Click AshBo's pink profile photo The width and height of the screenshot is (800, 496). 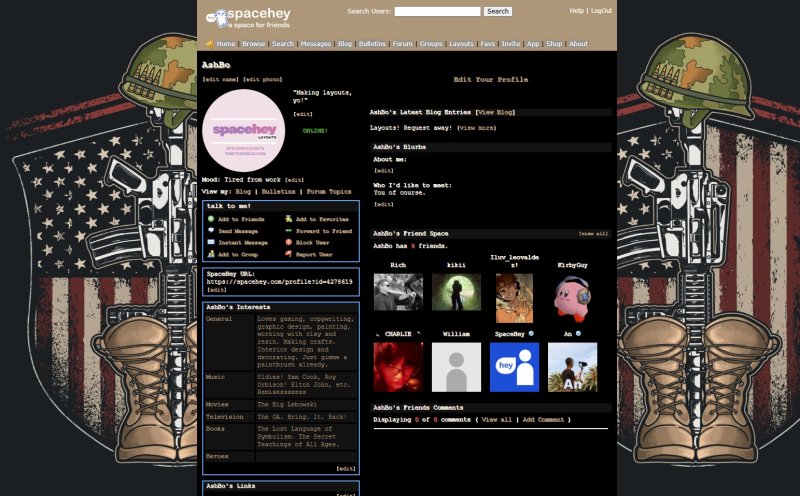[x=243, y=131]
